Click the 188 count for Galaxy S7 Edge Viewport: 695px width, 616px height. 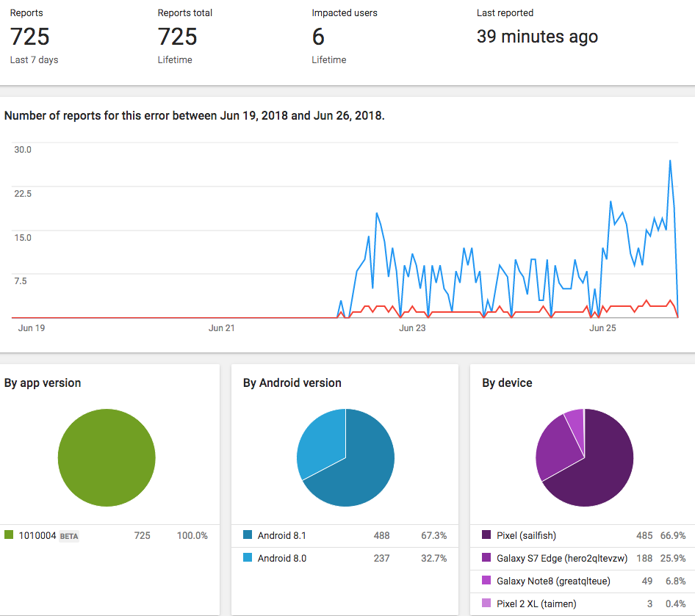pos(644,558)
